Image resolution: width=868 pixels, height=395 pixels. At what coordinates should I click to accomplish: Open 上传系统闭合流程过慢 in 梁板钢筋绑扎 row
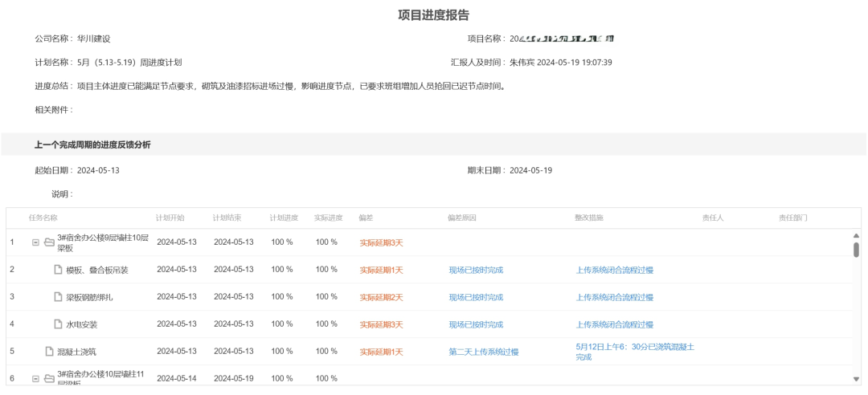[615, 297]
